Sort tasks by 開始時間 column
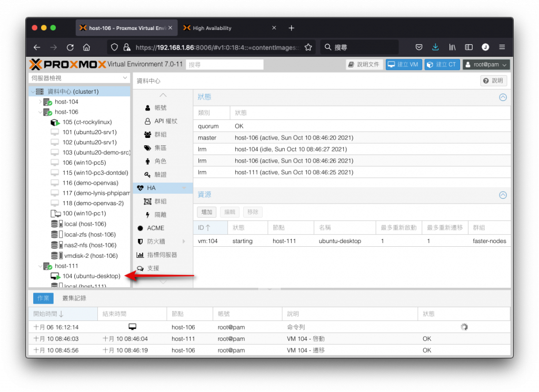The image size is (539, 392). click(x=63, y=314)
